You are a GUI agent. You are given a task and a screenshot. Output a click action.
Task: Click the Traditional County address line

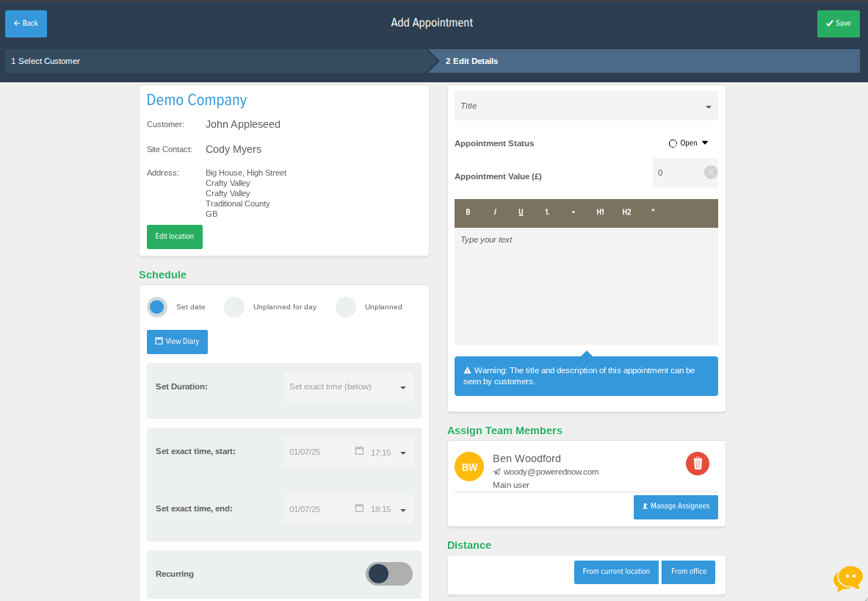237,204
